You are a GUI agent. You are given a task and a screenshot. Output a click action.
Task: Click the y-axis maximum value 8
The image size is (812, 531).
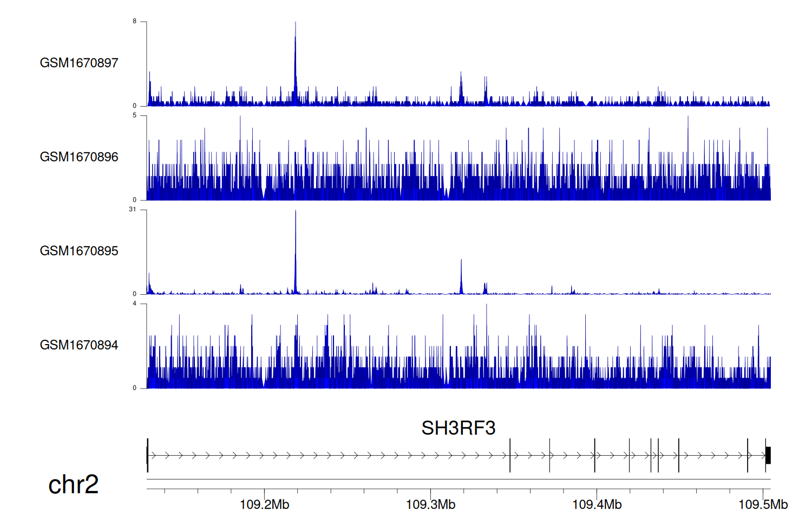click(134, 22)
